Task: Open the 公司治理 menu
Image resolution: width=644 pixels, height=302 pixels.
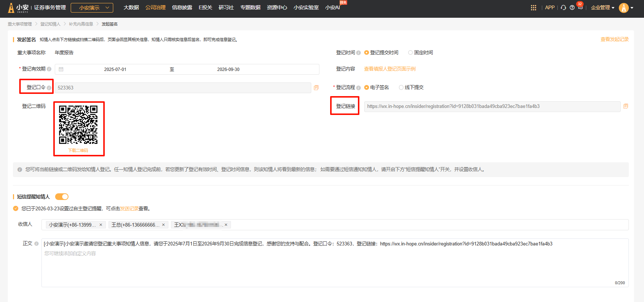Action: [155, 8]
